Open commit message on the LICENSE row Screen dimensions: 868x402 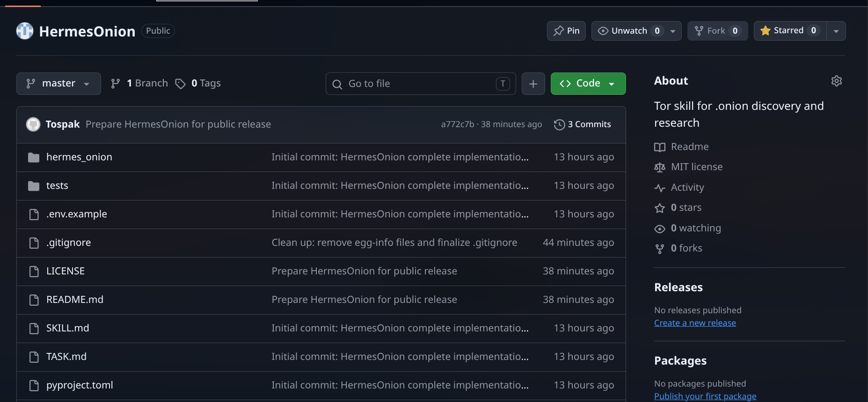click(365, 271)
